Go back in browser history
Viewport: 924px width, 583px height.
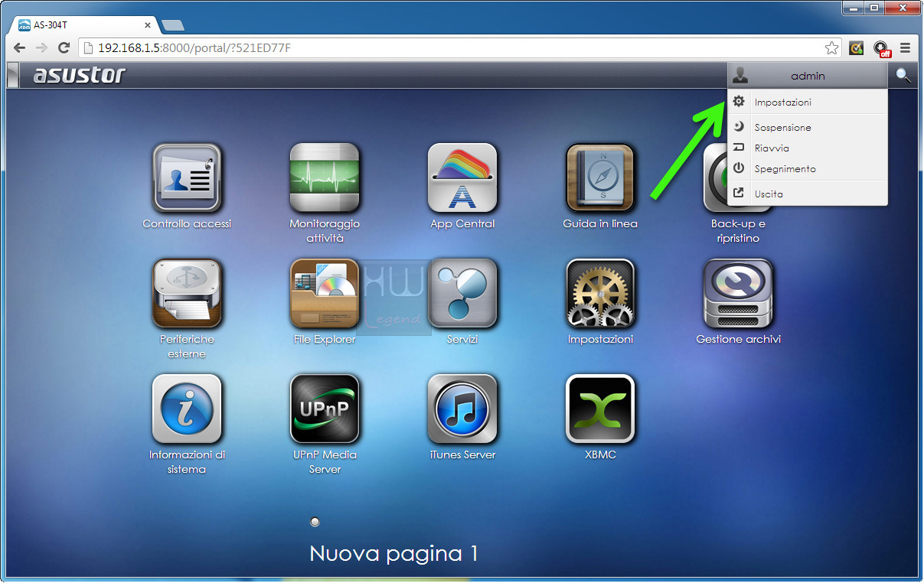[x=20, y=48]
